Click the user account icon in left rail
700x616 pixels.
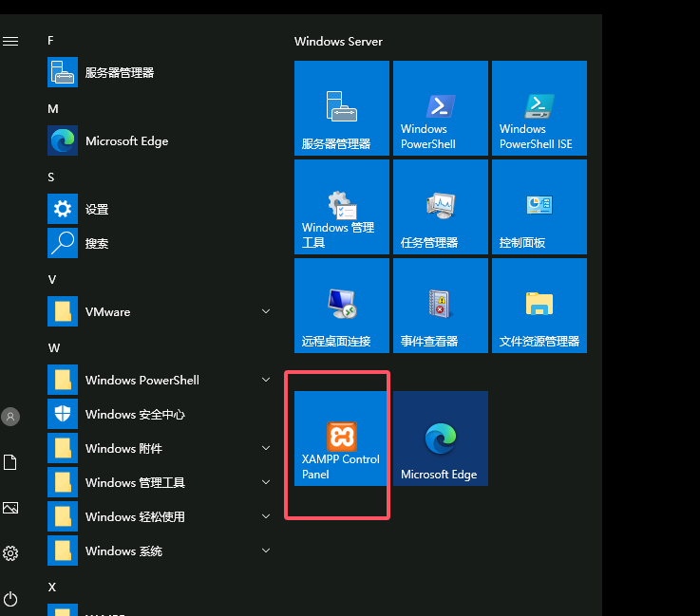[x=10, y=416]
